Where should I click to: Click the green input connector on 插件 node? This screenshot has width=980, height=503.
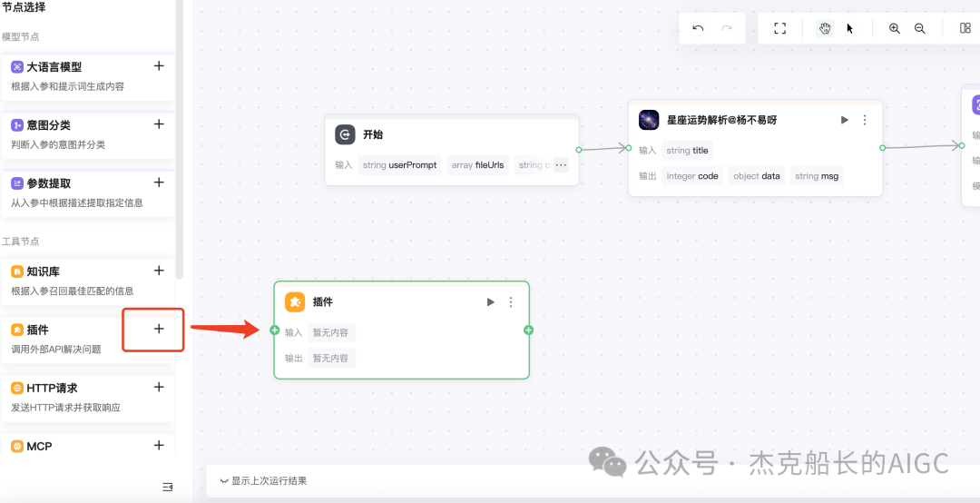click(274, 330)
